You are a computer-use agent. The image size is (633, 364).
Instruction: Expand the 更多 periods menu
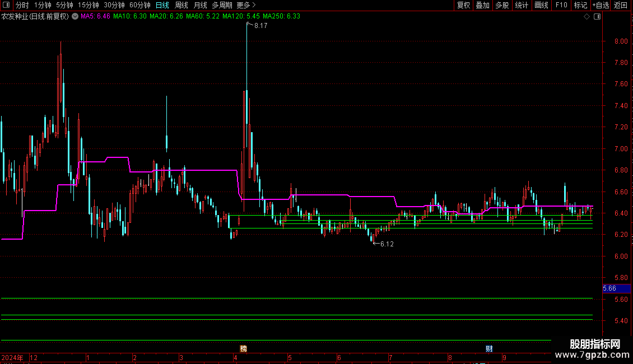[246, 5]
